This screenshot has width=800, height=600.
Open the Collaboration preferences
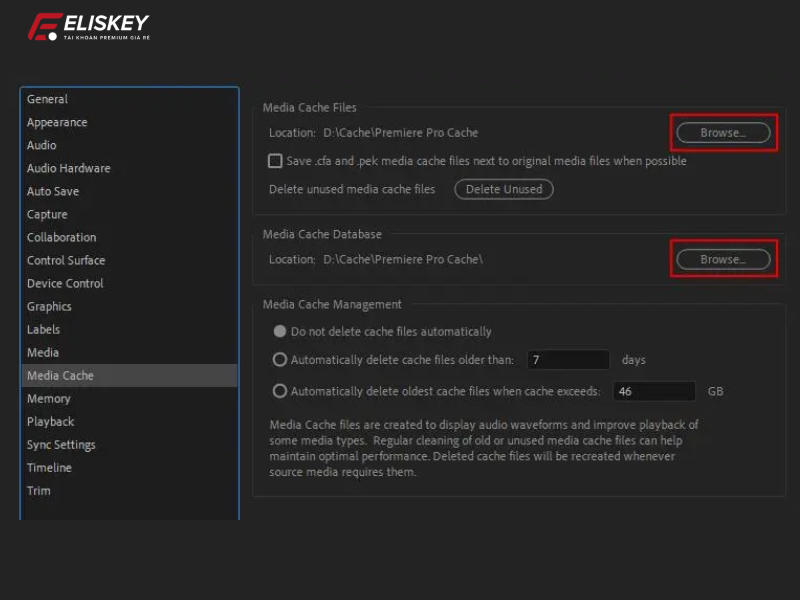(61, 237)
